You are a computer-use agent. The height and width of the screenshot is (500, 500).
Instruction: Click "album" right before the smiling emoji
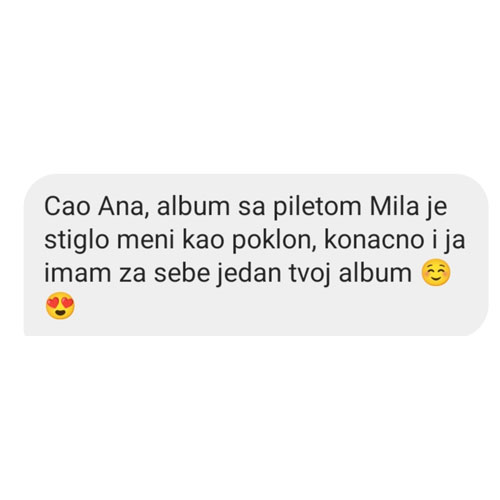(x=375, y=273)
